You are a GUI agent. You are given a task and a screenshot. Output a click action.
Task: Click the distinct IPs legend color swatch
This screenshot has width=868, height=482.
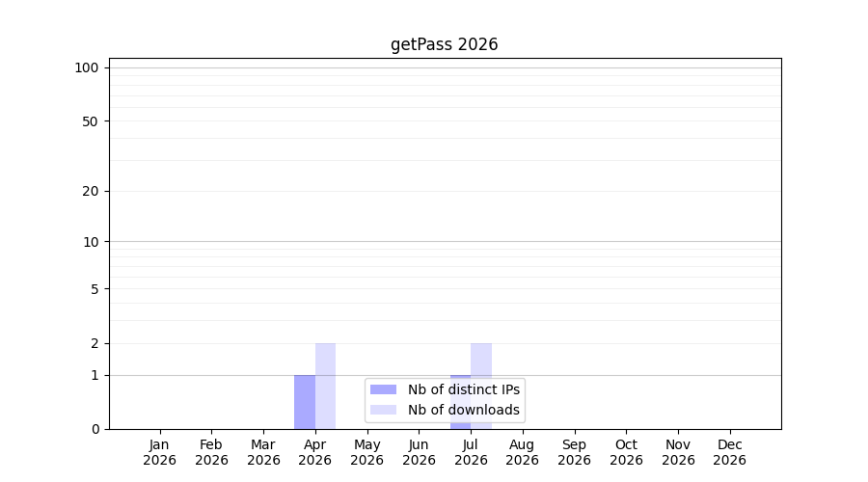383,389
